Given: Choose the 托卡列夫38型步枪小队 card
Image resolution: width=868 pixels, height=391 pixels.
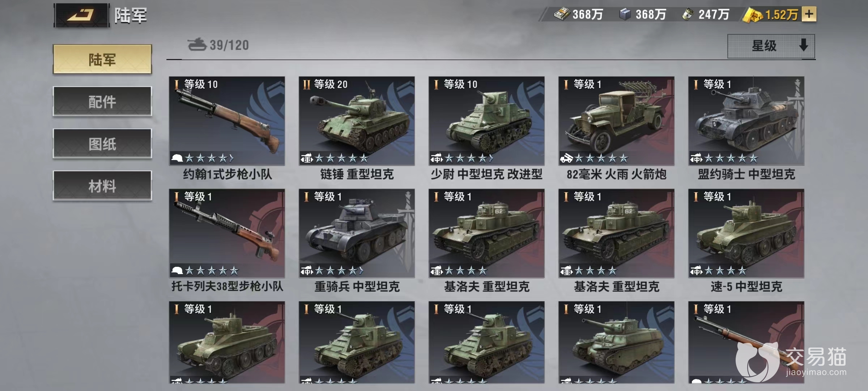Looking at the screenshot, I should point(227,241).
